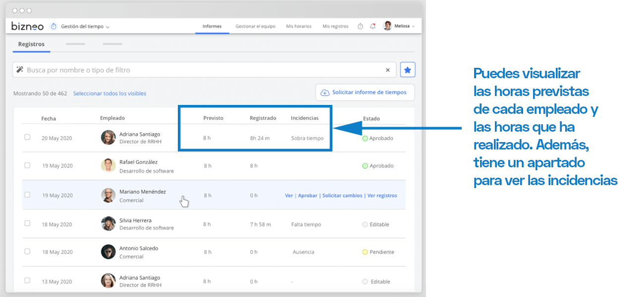Open the Melissa user menu chevron

(413, 27)
